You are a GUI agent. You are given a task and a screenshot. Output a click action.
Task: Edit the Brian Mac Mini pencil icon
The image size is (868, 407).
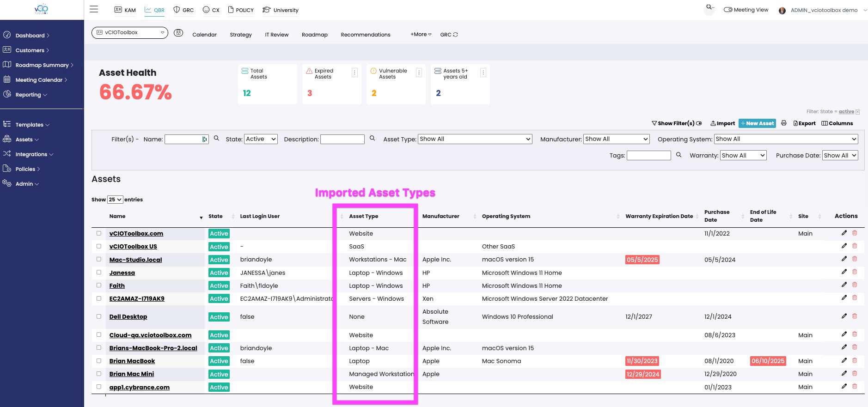click(844, 373)
